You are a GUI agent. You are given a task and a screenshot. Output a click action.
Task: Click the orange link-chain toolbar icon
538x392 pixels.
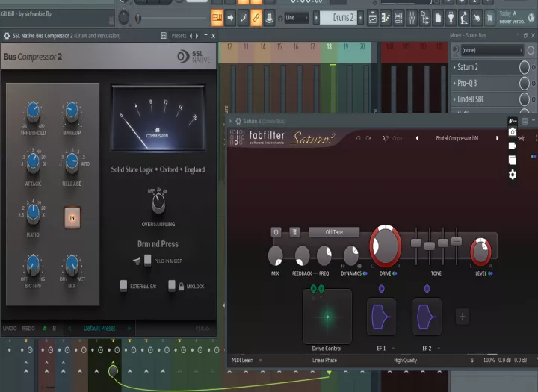[x=256, y=17]
